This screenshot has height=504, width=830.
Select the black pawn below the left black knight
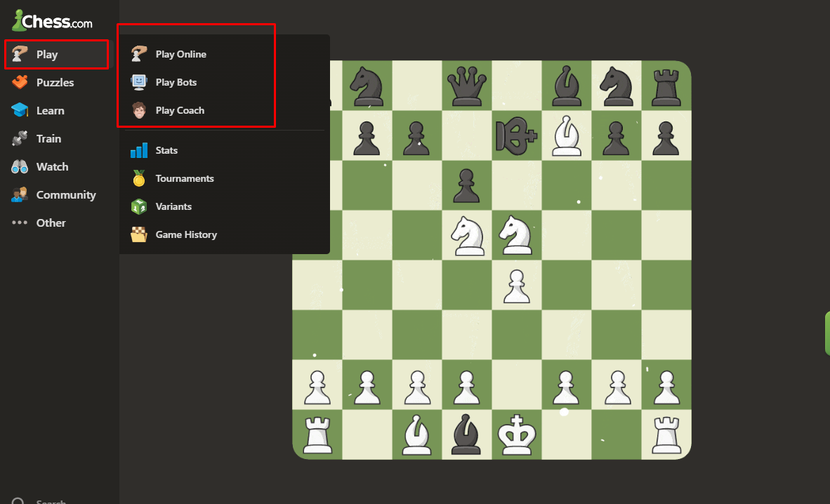point(367,137)
